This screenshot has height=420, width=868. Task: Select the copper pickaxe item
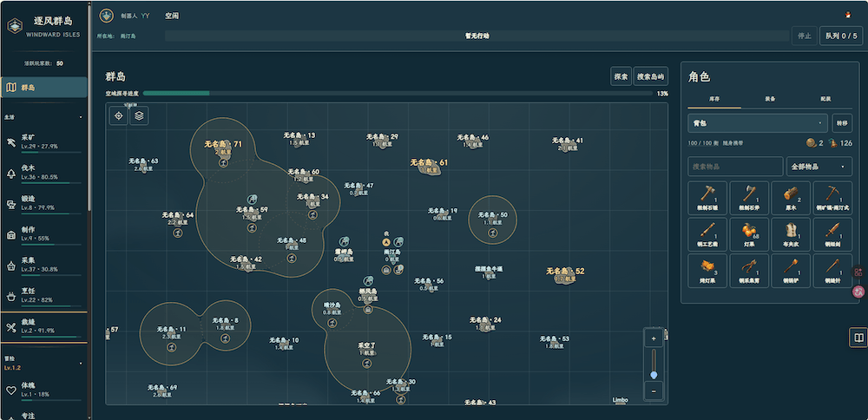pyautogui.click(x=832, y=198)
